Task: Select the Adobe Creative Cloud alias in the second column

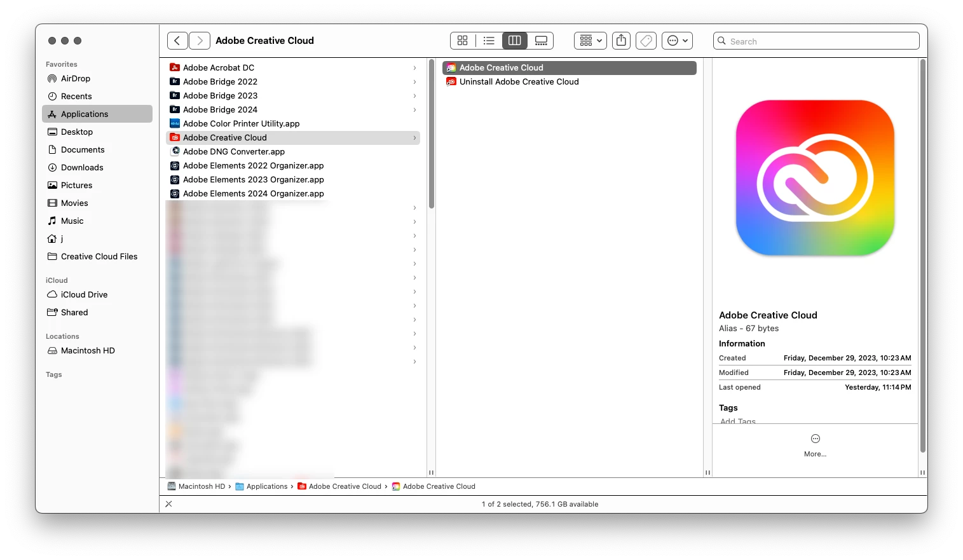Action: pyautogui.click(x=570, y=67)
